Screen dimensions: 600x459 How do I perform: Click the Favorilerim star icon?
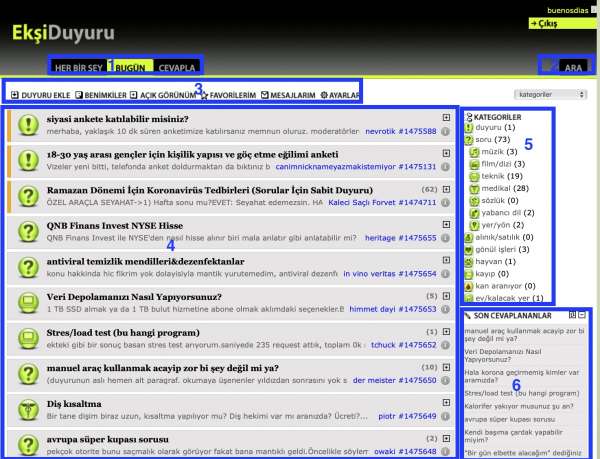(x=204, y=95)
